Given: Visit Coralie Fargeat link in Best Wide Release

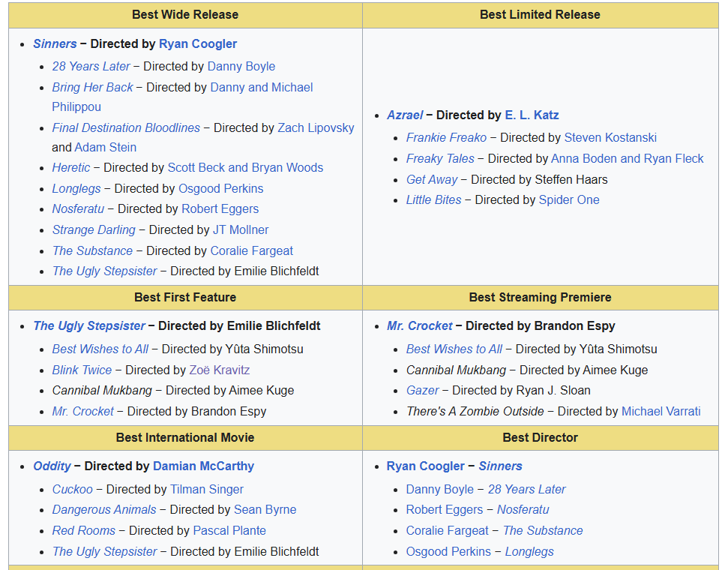Looking at the screenshot, I should 252,250.
